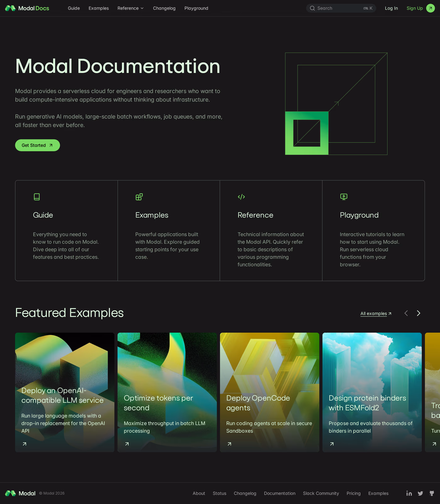The image size is (440, 504).
Task: Open the Examples card title
Action: tap(152, 215)
